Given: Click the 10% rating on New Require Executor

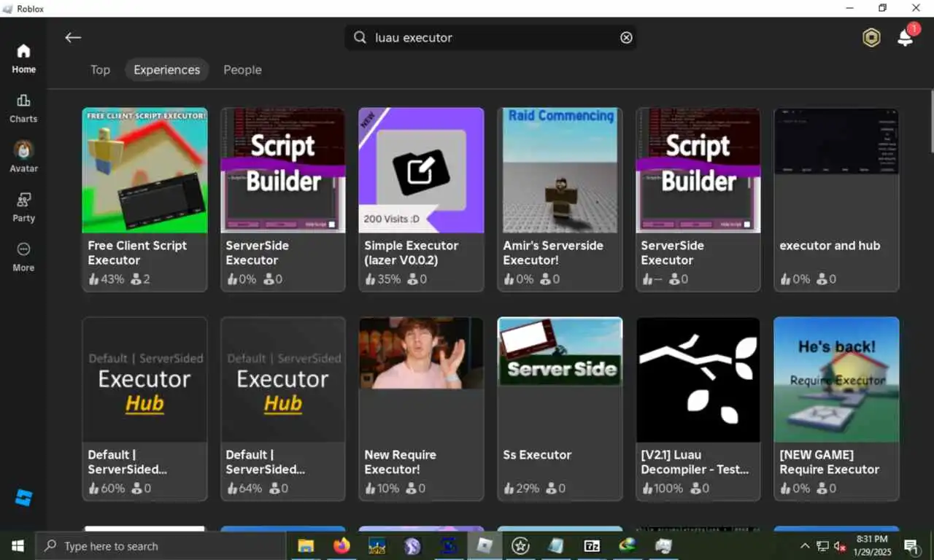Looking at the screenshot, I should click(382, 488).
